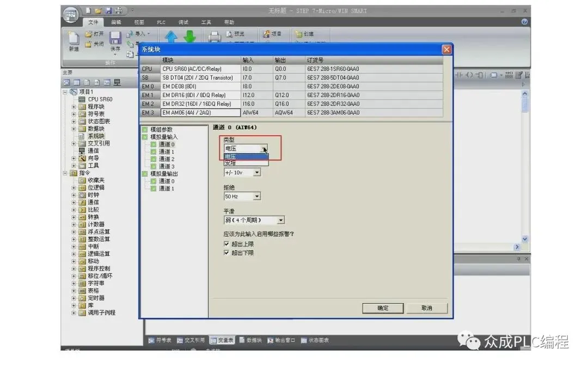Click 定时器 in the instruction tree
This screenshot has height=368, width=588.
[x=96, y=298]
